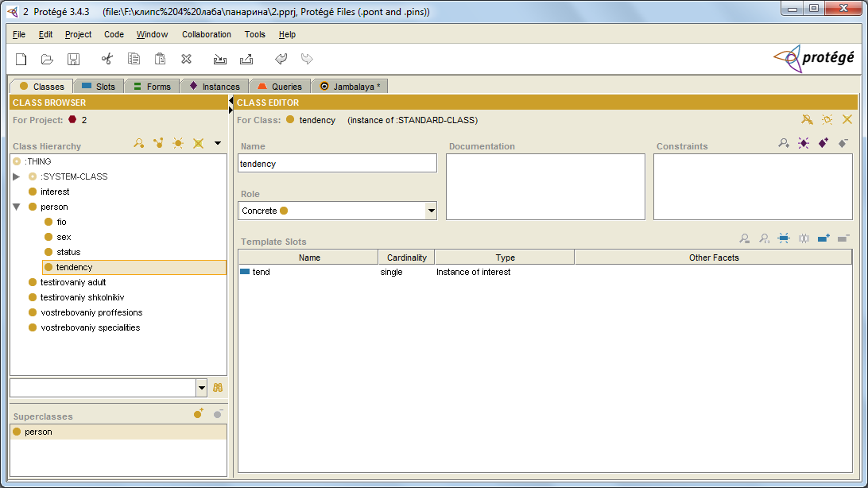Revert to archived version toolbar icon
The width and height of the screenshot is (868, 488).
pos(246,59)
